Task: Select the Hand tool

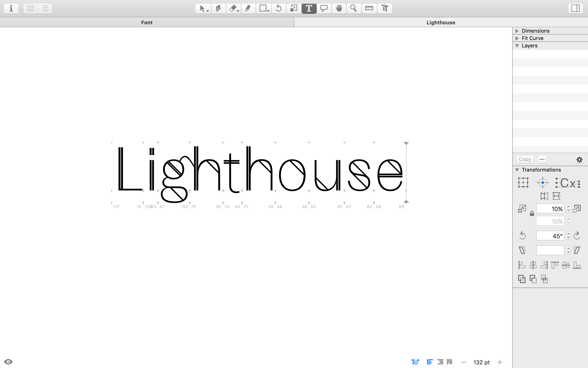Action: pos(339,9)
